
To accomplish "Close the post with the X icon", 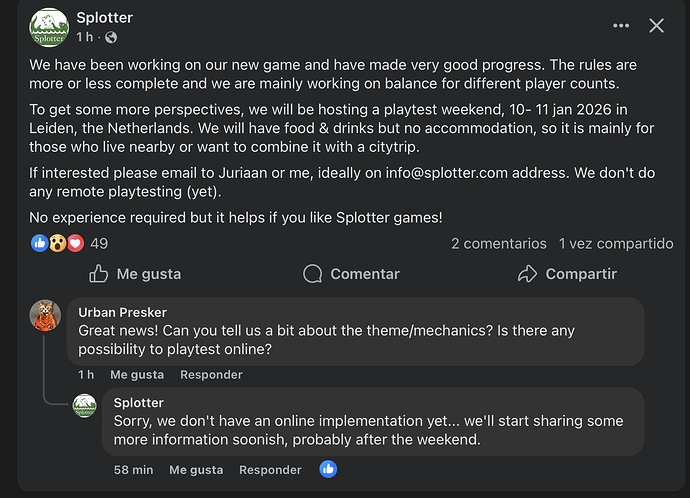I will (x=656, y=26).
